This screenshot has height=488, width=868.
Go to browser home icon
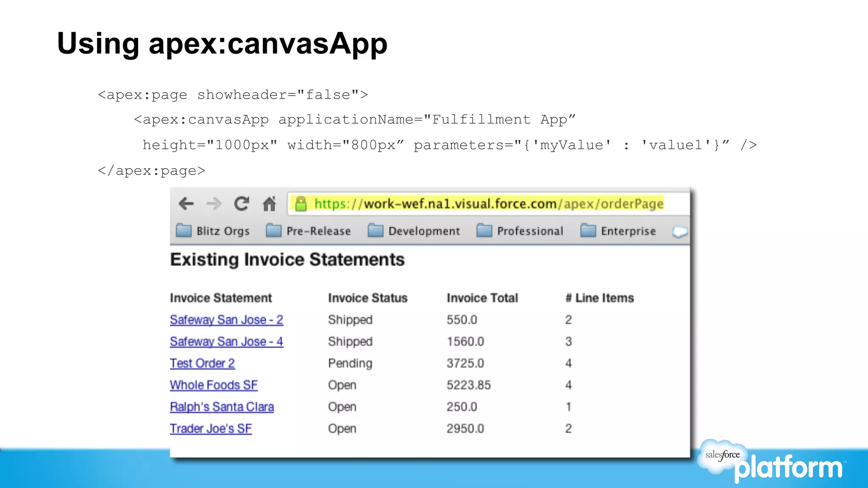click(269, 204)
